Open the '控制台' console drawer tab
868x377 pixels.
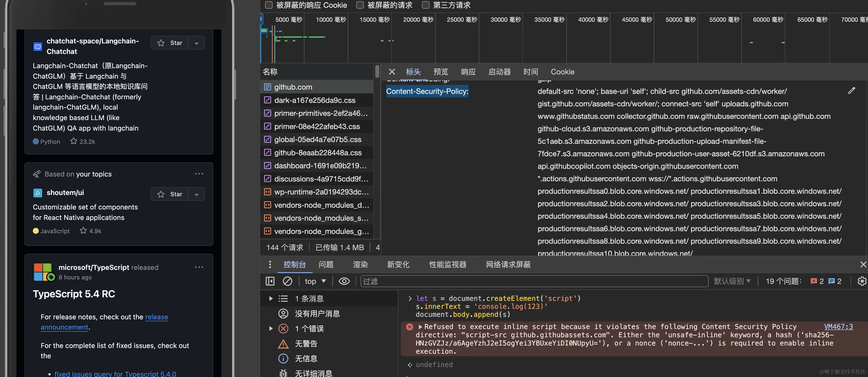(294, 265)
